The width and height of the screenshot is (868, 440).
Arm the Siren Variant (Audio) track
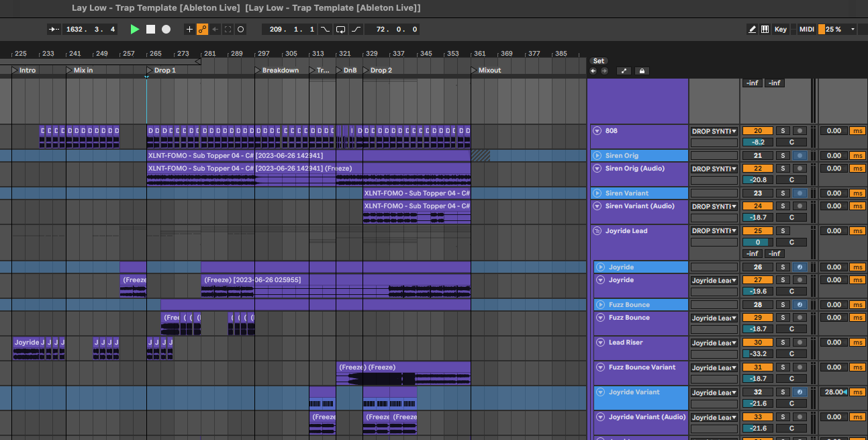(799, 206)
